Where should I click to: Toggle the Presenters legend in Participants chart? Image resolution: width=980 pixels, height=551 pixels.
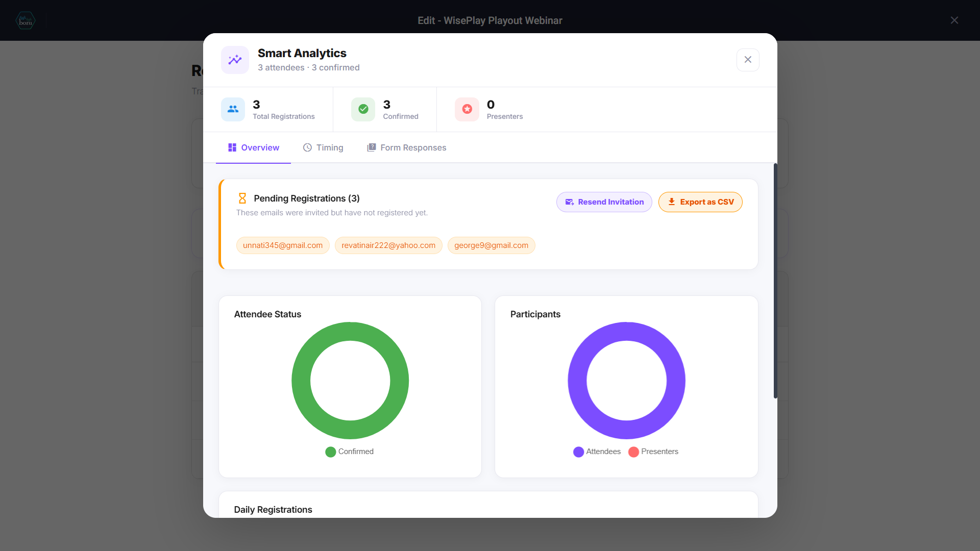pyautogui.click(x=653, y=452)
